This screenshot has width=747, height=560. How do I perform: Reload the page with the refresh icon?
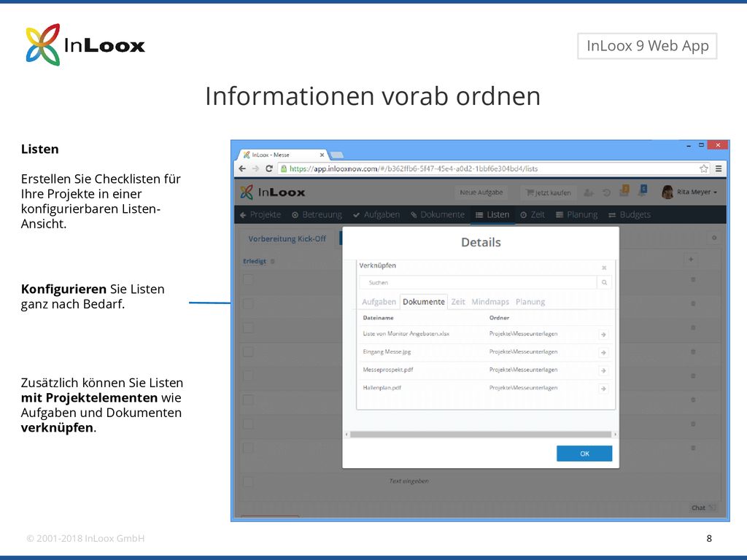coord(268,168)
